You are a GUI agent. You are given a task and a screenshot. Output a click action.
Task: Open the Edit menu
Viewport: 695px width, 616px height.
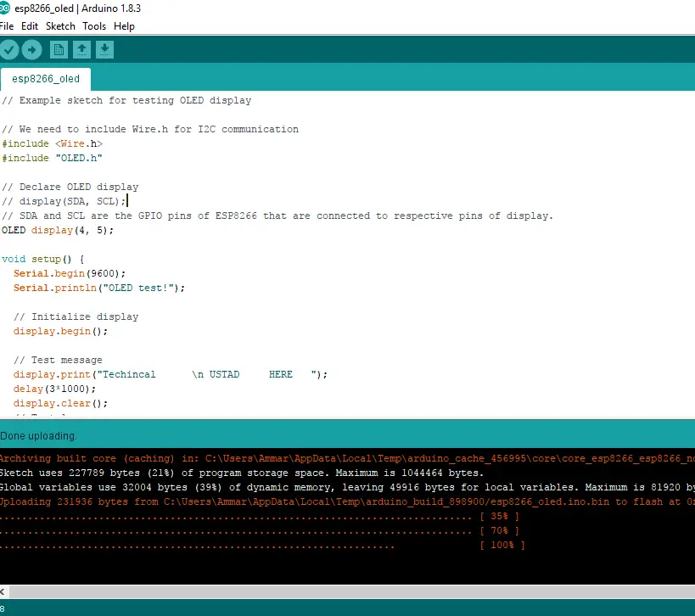[30, 26]
